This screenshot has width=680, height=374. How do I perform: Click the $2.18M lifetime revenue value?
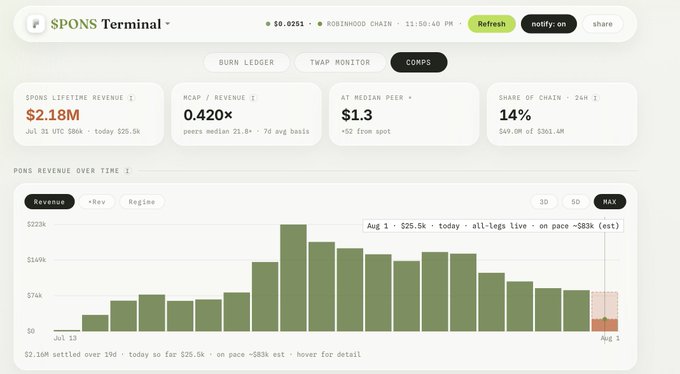coord(52,115)
